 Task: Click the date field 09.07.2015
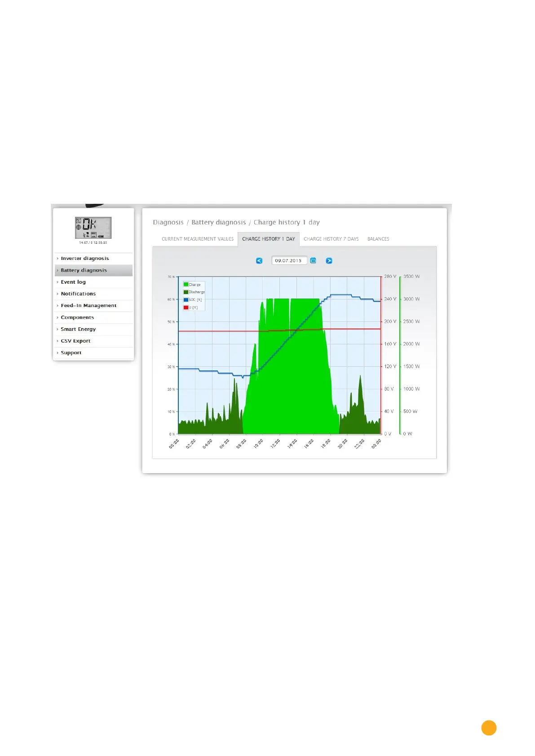click(289, 260)
